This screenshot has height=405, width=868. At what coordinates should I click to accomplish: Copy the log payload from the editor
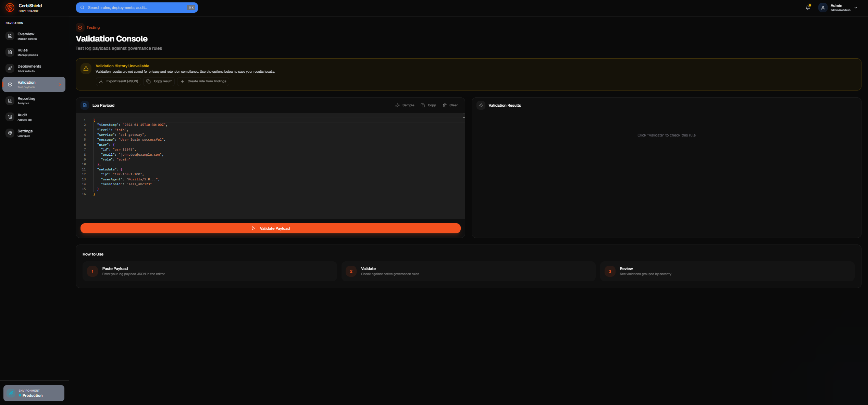(x=428, y=105)
